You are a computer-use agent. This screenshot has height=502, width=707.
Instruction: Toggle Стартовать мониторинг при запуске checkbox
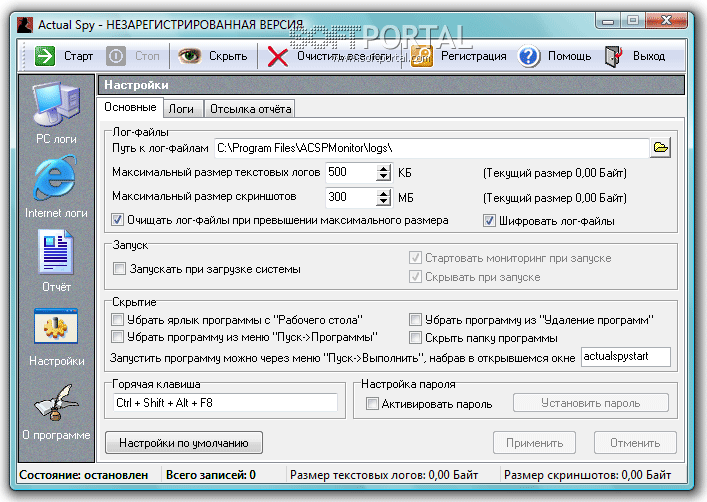click(415, 258)
